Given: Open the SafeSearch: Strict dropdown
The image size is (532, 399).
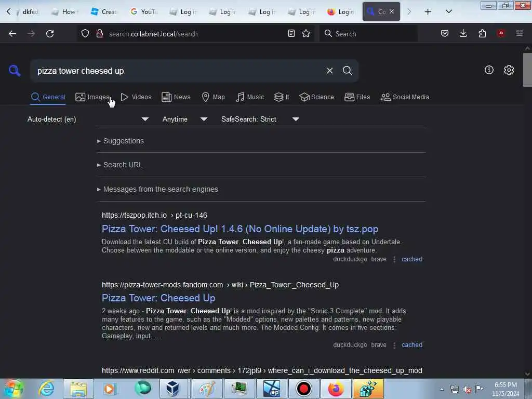Looking at the screenshot, I should pyautogui.click(x=260, y=119).
